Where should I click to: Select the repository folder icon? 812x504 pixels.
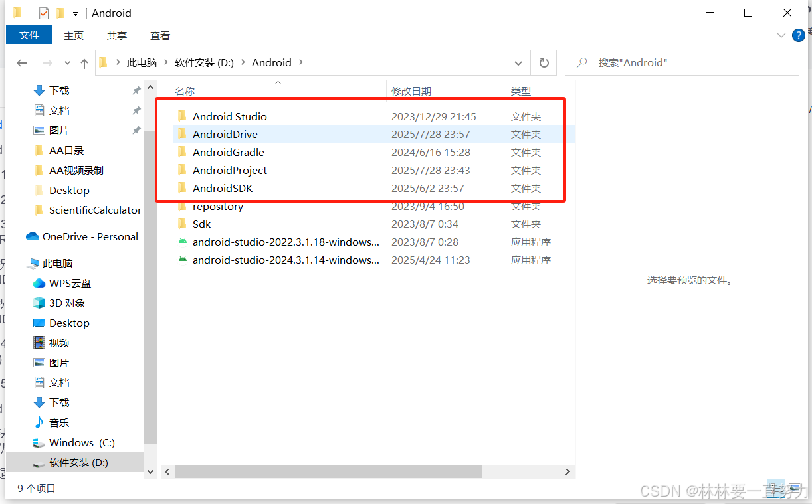pos(182,206)
